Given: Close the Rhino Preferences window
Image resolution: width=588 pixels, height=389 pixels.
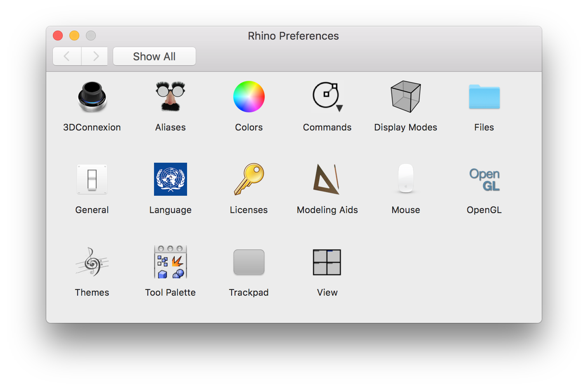Looking at the screenshot, I should (58, 36).
